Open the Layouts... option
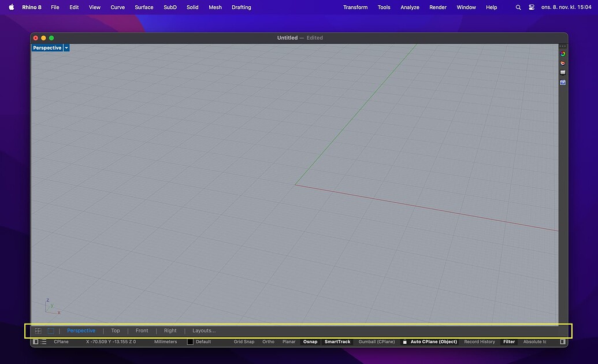 [204, 330]
